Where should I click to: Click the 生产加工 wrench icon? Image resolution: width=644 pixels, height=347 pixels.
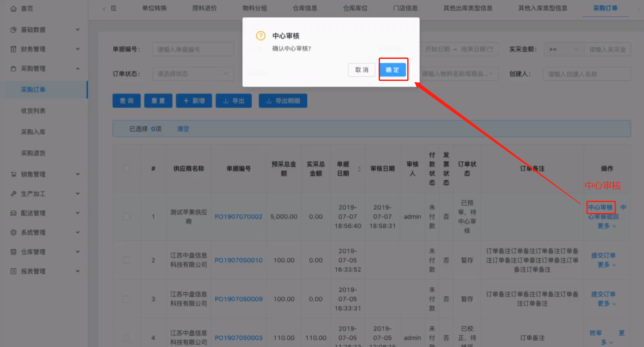point(13,194)
